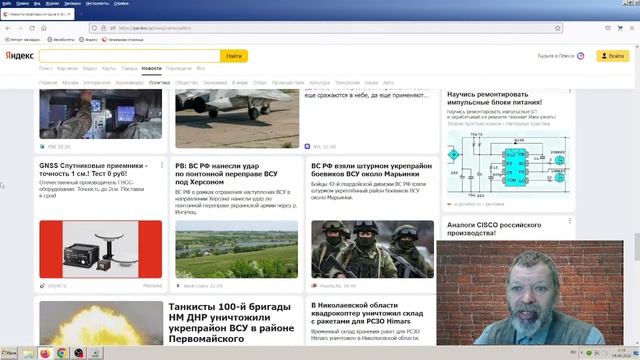Open the browser hamburger menu
The height and width of the screenshot is (360, 640).
click(x=631, y=28)
